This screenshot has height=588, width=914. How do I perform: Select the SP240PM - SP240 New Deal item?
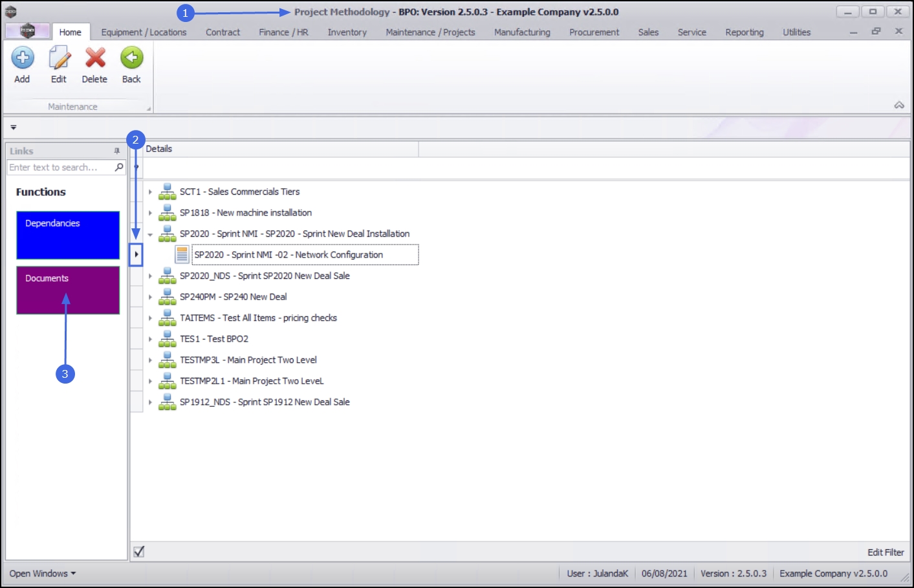234,297
